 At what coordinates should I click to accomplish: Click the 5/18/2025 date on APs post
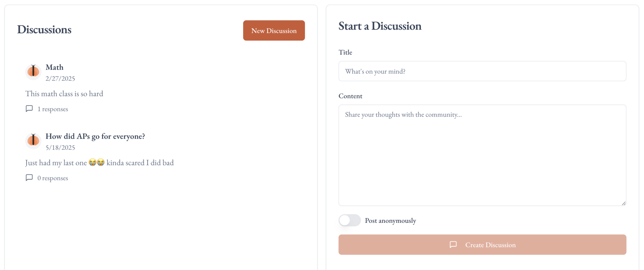click(60, 147)
